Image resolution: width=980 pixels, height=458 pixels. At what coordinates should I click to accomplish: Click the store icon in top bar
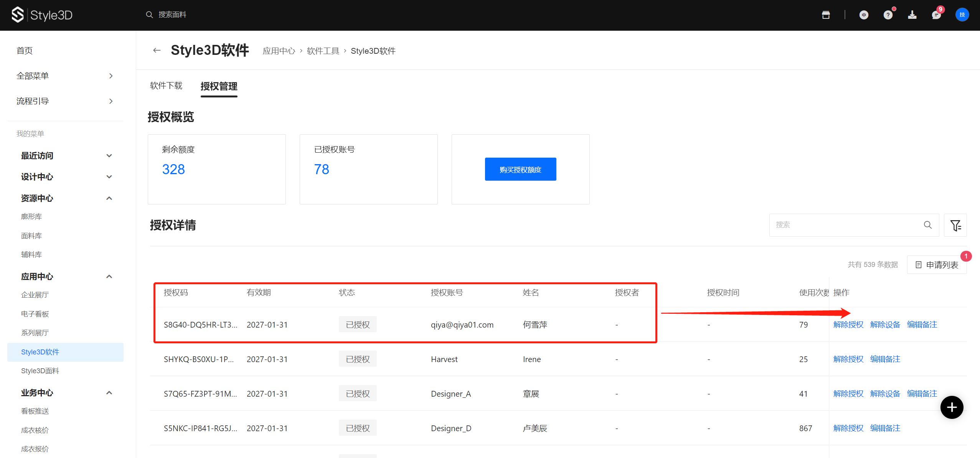click(826, 15)
